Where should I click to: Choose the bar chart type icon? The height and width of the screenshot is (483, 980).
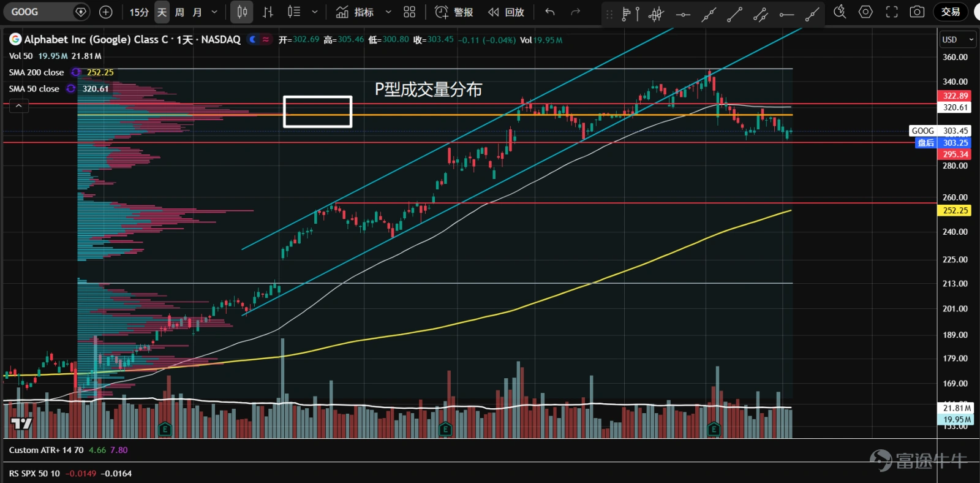tap(268, 12)
